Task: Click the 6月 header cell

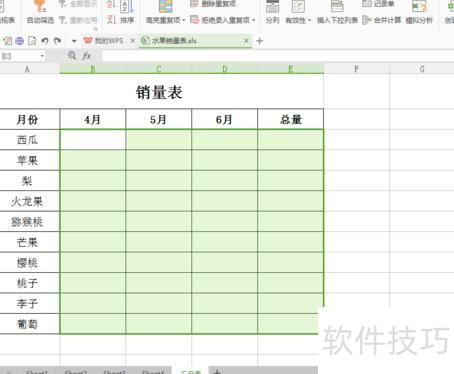Action: [225, 119]
